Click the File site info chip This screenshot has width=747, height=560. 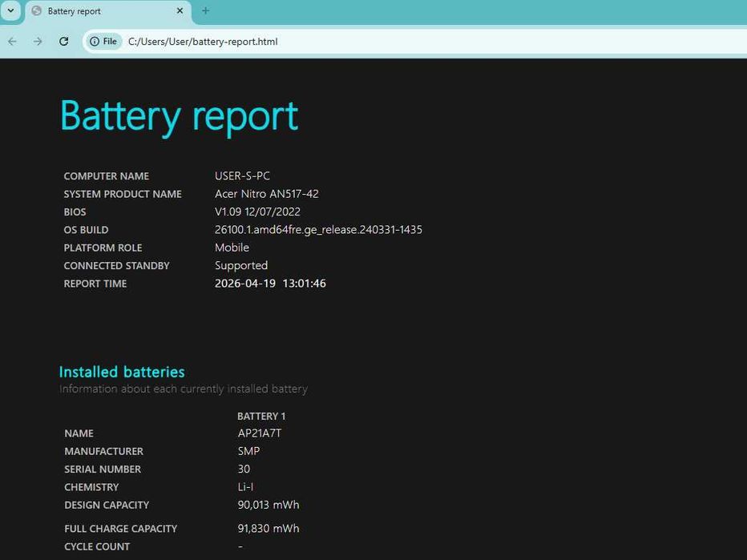point(103,42)
